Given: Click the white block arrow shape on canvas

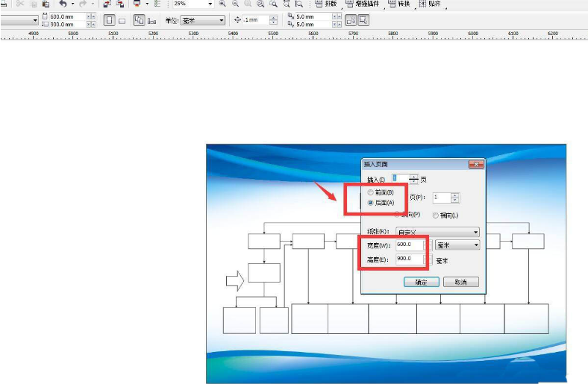Looking at the screenshot, I should coord(235,280).
